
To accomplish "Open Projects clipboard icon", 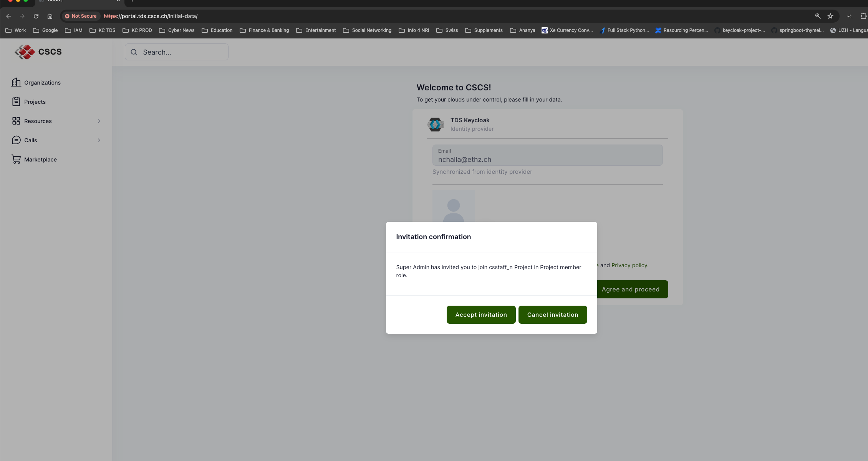I will click(x=16, y=102).
